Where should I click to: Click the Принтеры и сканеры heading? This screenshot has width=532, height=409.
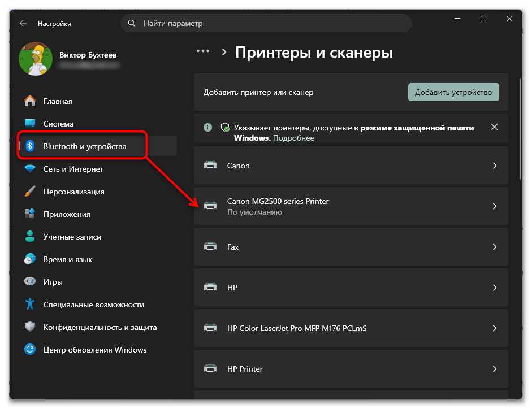pos(314,52)
